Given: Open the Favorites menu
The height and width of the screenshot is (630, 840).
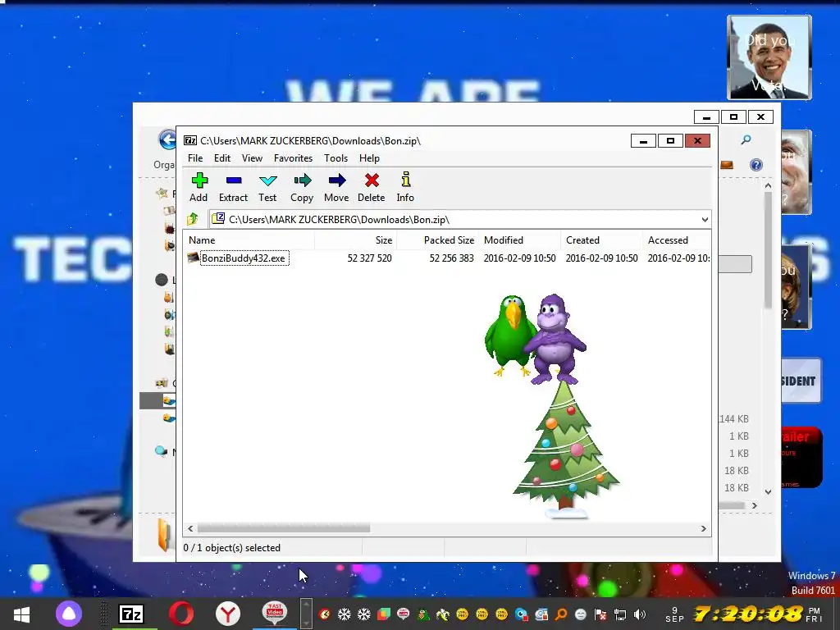Looking at the screenshot, I should pos(293,158).
